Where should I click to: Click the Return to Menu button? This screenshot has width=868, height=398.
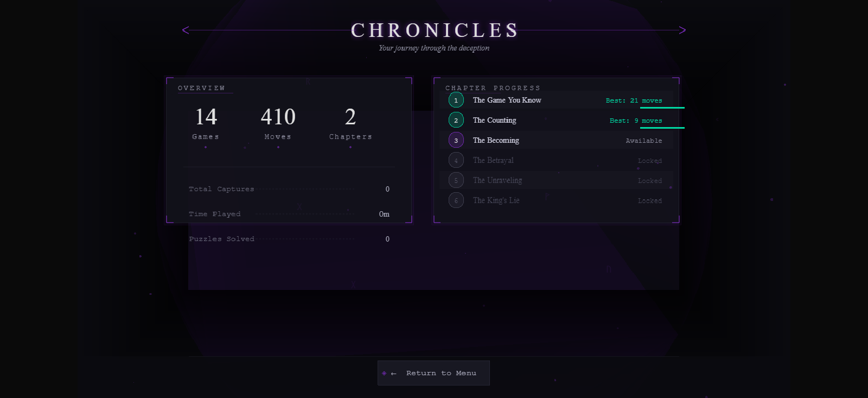(x=433, y=373)
